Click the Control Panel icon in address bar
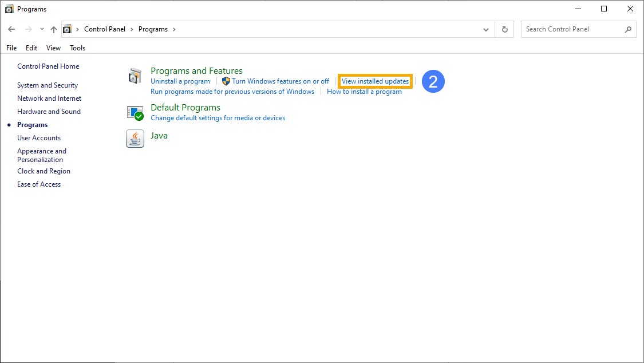The image size is (644, 363). tap(68, 29)
